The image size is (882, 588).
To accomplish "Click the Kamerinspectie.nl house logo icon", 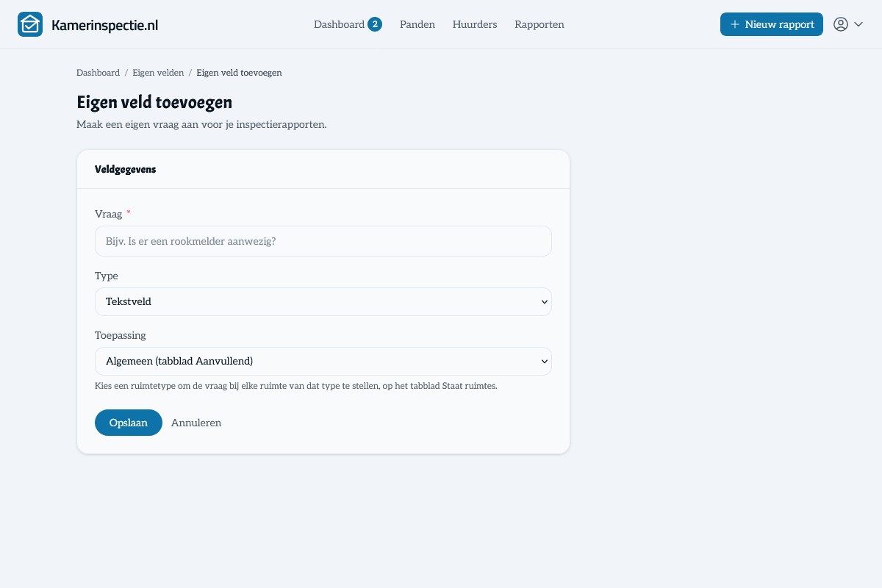I will (30, 24).
